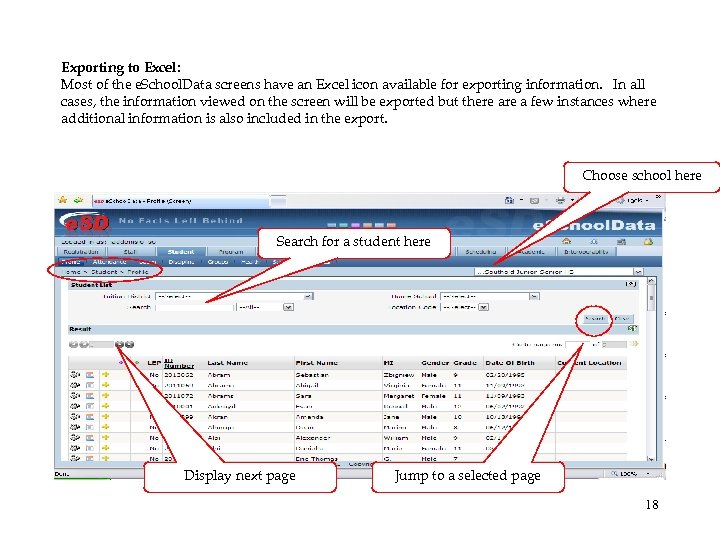Click the first row icon for Sara Abrams
This screenshot has width=720, height=540.
75,396
